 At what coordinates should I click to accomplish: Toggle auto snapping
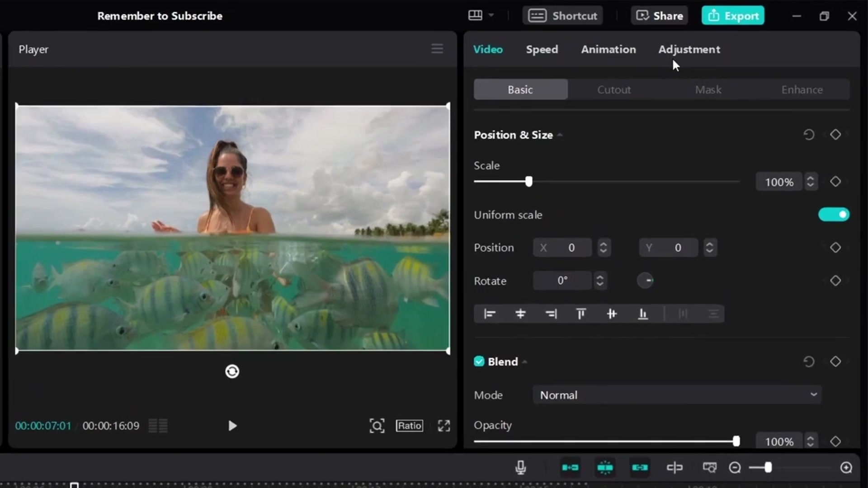[x=605, y=467]
